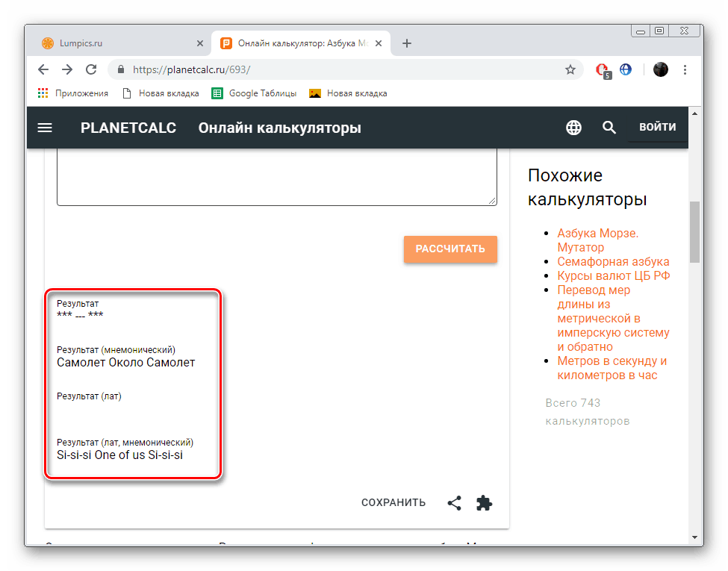The height and width of the screenshot is (571, 728).
Task: Click the user profile avatar icon
Action: pos(661,69)
